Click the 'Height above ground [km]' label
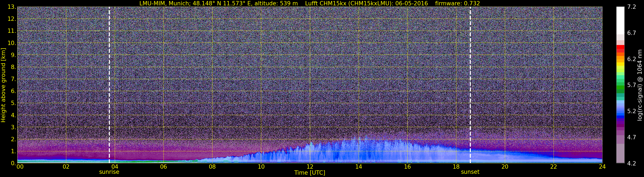This screenshot has height=177, width=644. coord(3,85)
